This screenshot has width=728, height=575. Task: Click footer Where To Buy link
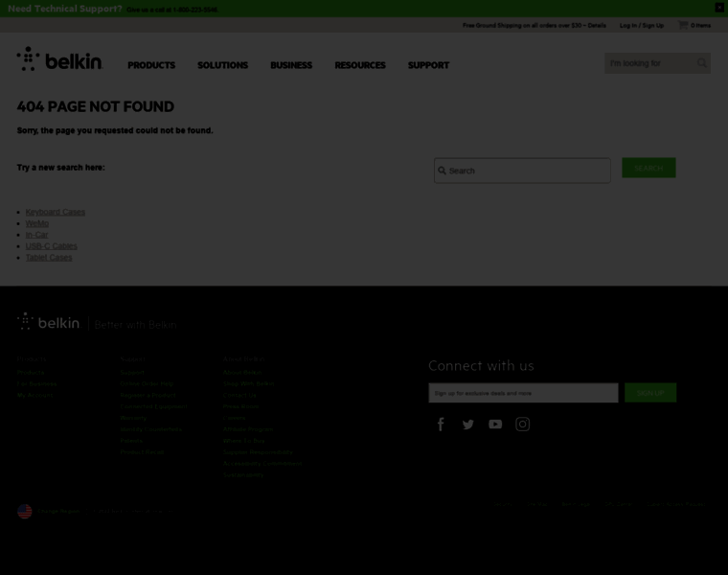[243, 441]
